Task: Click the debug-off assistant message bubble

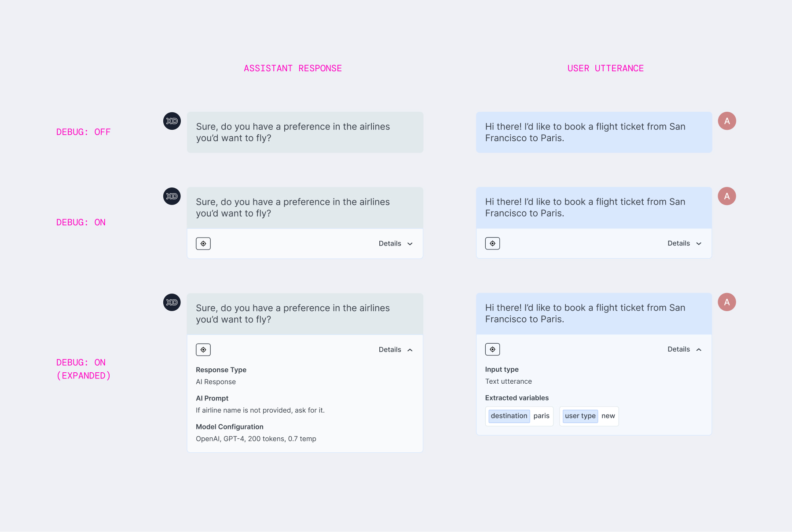Action: click(x=305, y=132)
